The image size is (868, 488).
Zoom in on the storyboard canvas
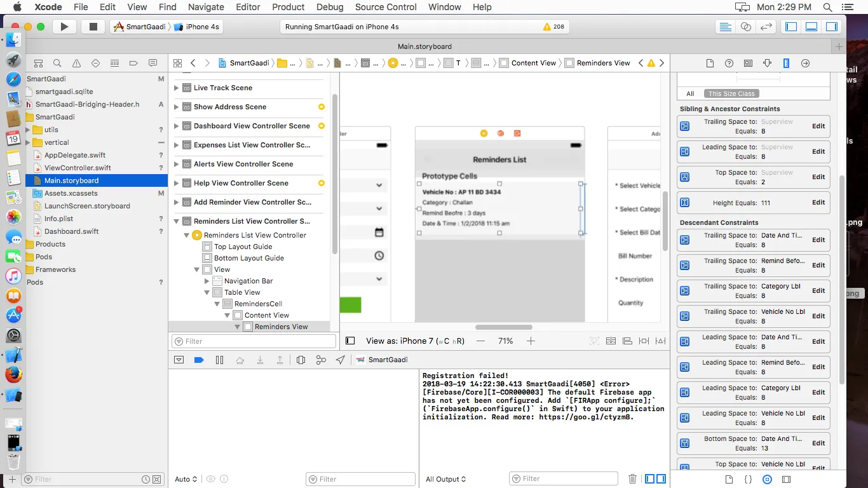[531, 341]
